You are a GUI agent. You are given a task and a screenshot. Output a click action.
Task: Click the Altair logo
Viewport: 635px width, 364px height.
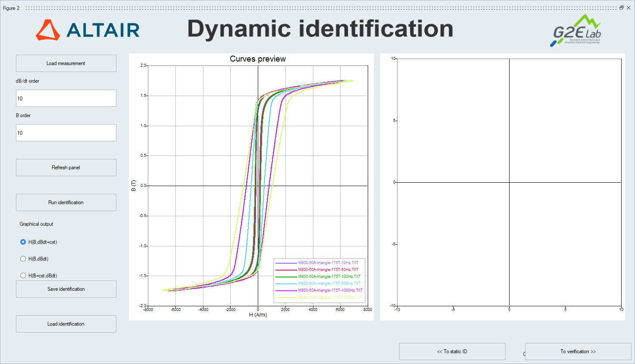pos(88,30)
